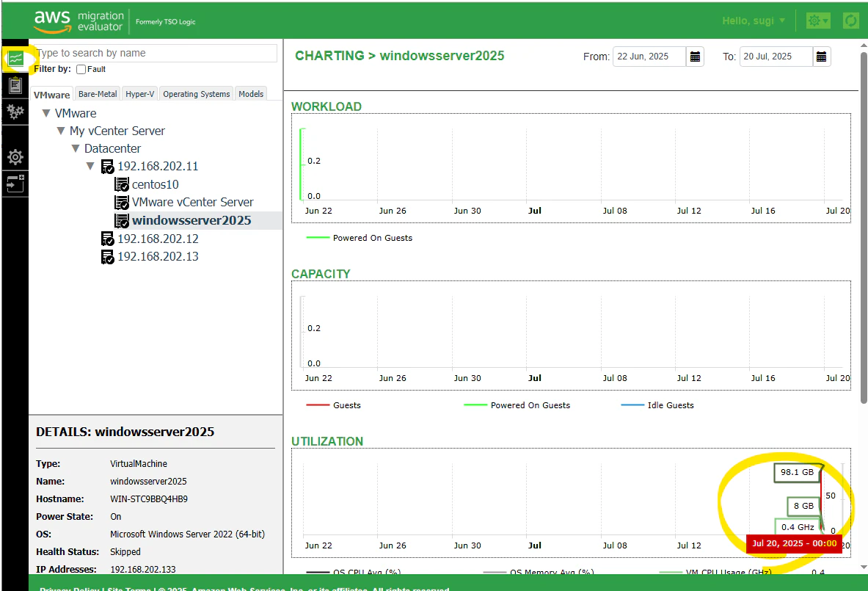Open the multi-gear configuration sidebar icon
The width and height of the screenshot is (868, 591).
15,112
